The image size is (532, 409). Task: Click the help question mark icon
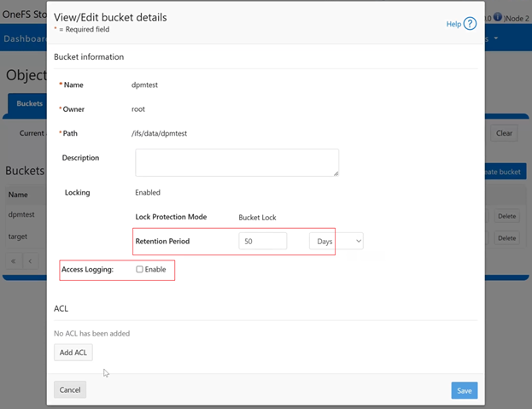pyautogui.click(x=470, y=24)
